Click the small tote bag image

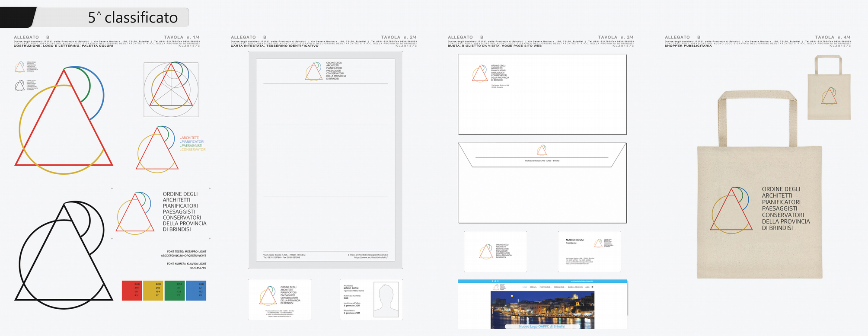click(x=829, y=88)
